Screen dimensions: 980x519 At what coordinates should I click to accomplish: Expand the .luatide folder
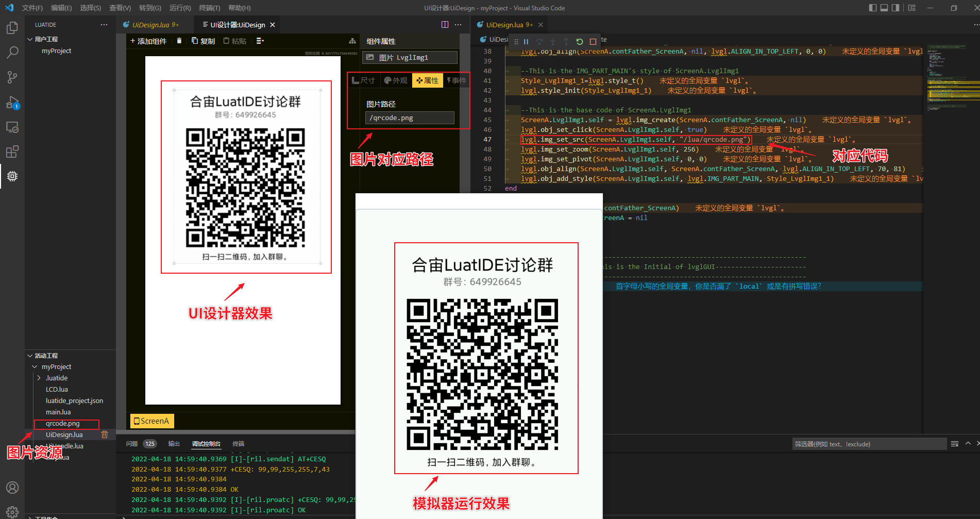(x=39, y=378)
